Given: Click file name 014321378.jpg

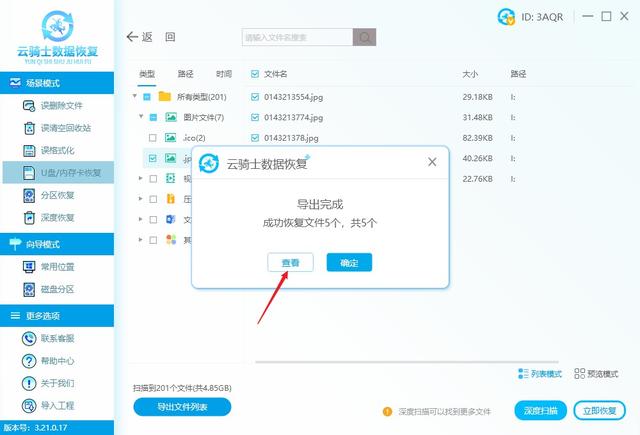Looking at the screenshot, I should pyautogui.click(x=291, y=138).
